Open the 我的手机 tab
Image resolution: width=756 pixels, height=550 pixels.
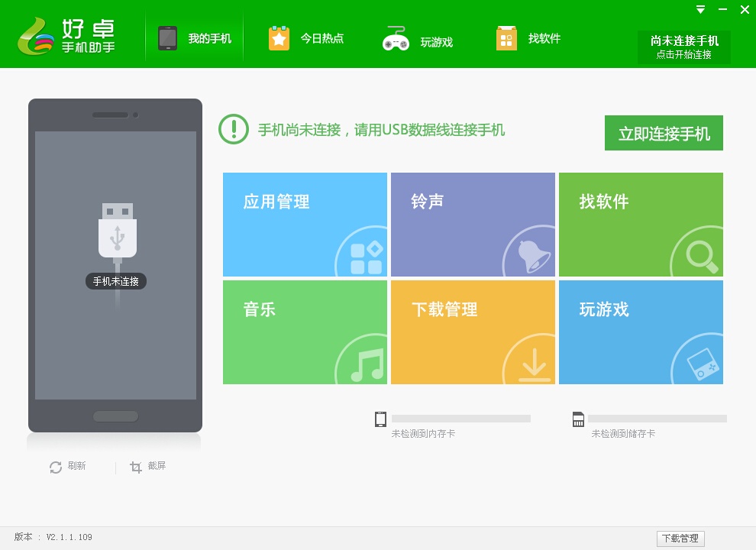pos(194,38)
